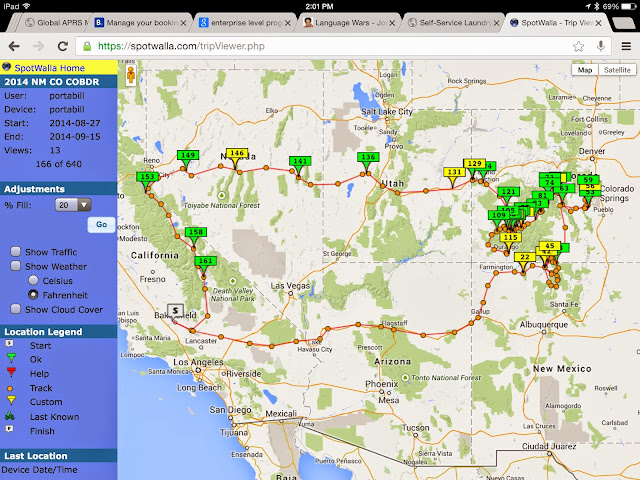Close the Language Wars tab
This screenshot has width=640, height=480.
point(392,23)
